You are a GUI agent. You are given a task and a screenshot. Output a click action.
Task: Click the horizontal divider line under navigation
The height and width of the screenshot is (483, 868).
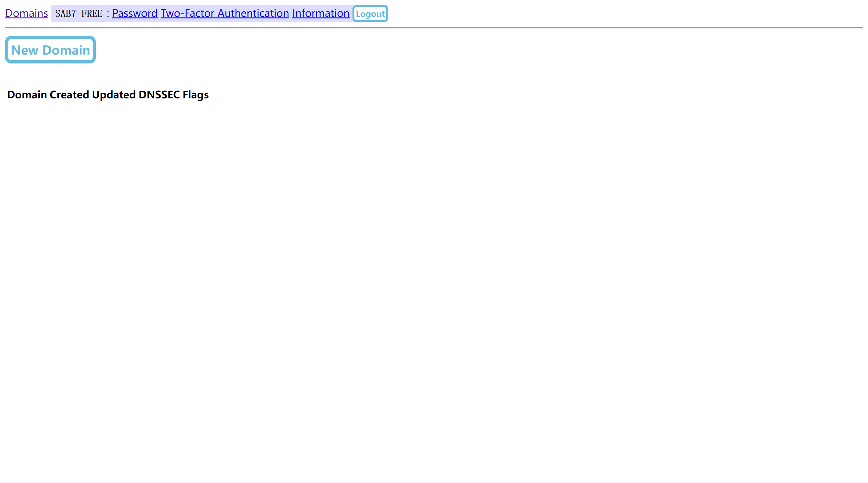coord(433,28)
